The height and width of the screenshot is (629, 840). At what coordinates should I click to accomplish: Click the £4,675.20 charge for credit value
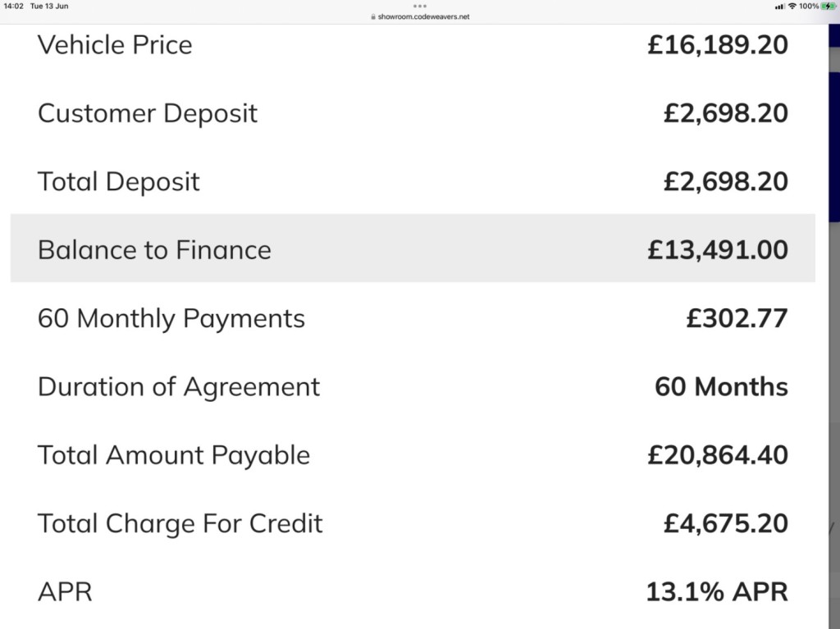pyautogui.click(x=725, y=523)
